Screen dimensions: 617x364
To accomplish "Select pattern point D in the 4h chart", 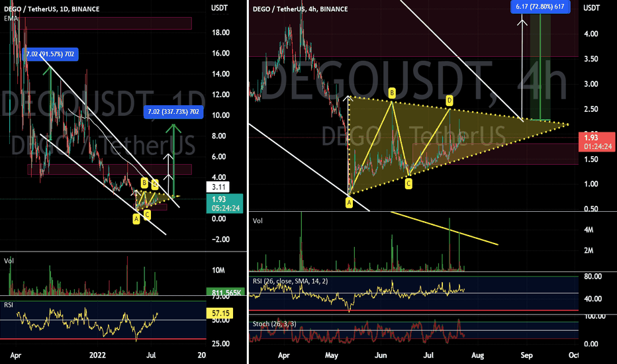I will point(450,101).
